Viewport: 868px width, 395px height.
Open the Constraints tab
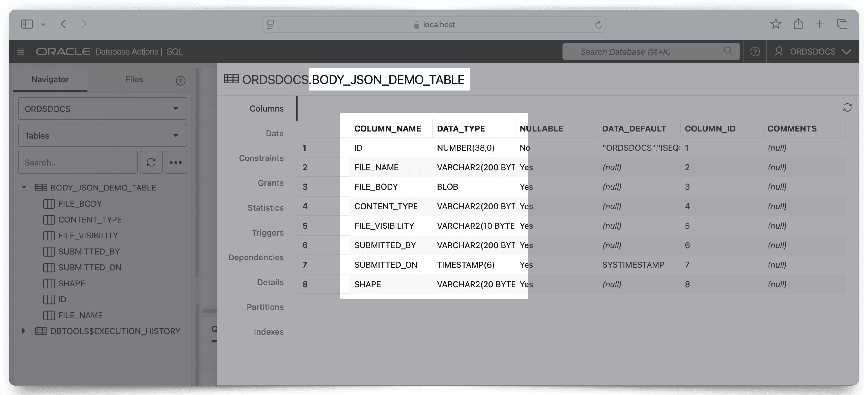coord(261,158)
